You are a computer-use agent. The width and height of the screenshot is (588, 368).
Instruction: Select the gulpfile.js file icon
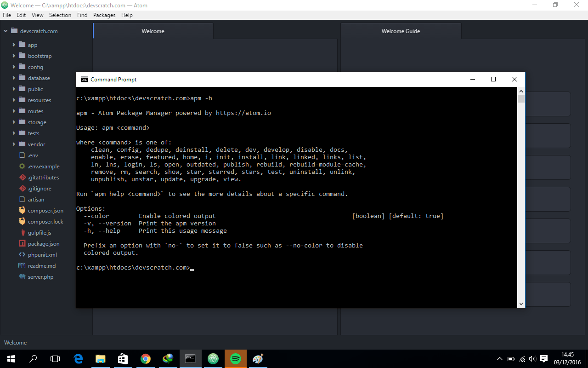point(22,232)
